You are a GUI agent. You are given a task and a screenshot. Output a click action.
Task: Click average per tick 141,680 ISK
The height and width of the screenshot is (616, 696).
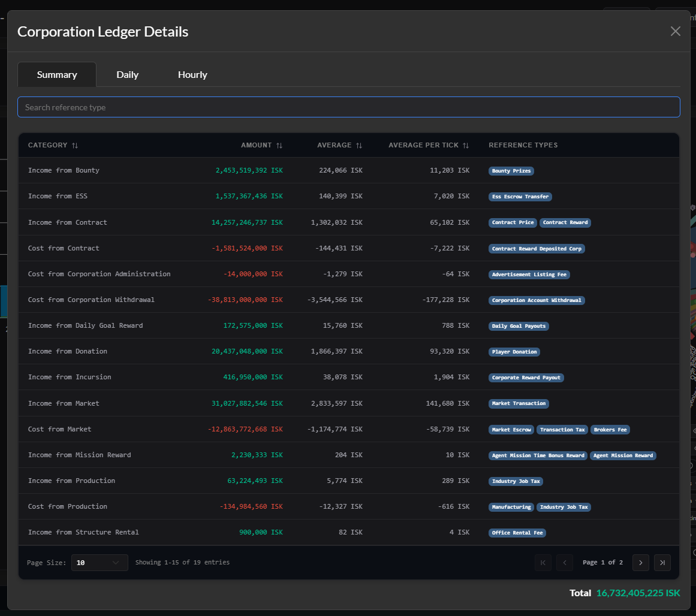click(447, 403)
